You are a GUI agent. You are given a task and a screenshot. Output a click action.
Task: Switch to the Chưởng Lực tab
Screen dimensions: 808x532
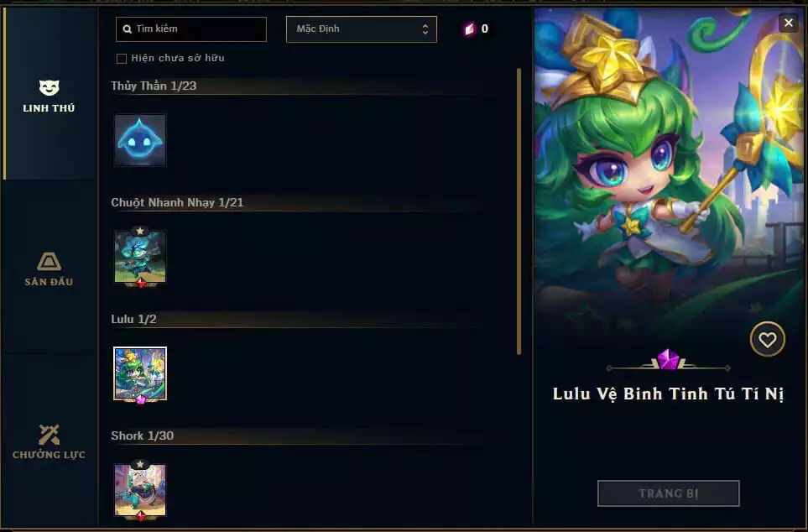pos(49,441)
